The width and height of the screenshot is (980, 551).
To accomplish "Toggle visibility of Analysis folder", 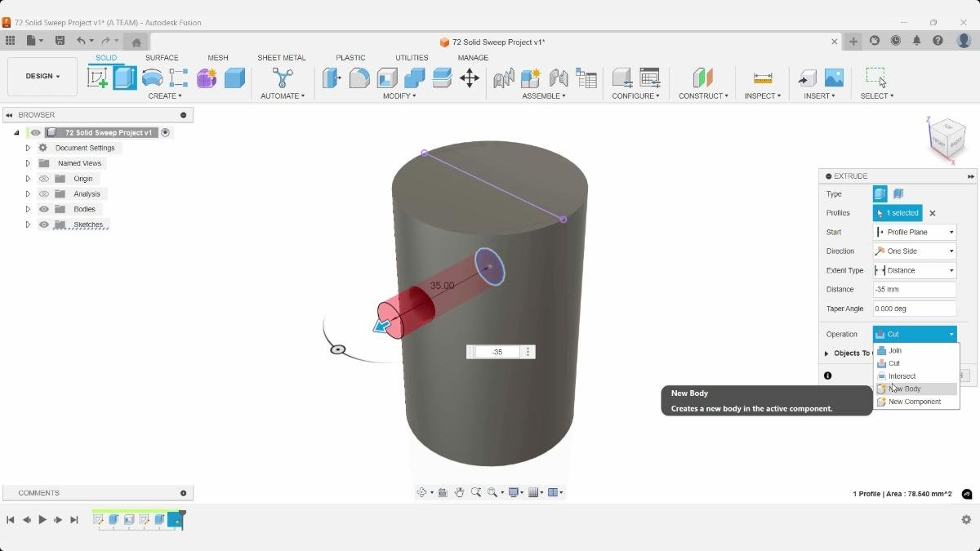I will pyautogui.click(x=44, y=194).
